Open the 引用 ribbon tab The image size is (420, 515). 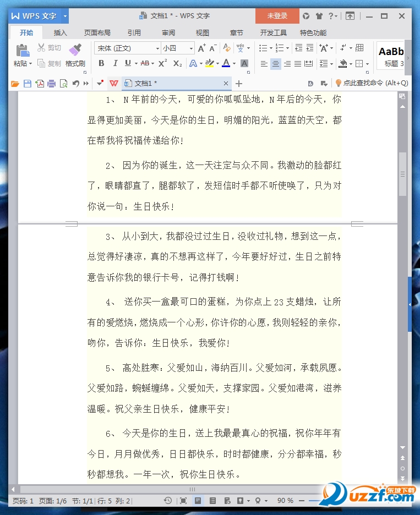click(x=134, y=32)
